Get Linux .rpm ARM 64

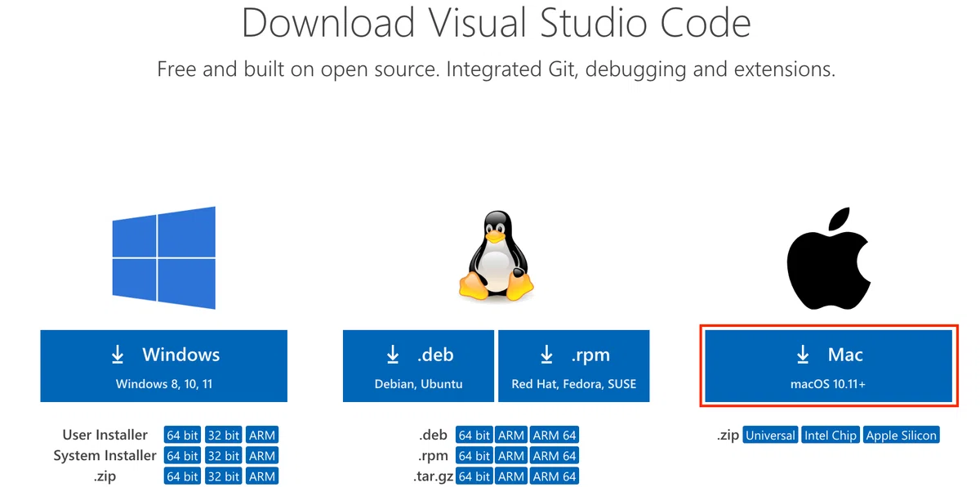pyautogui.click(x=555, y=455)
